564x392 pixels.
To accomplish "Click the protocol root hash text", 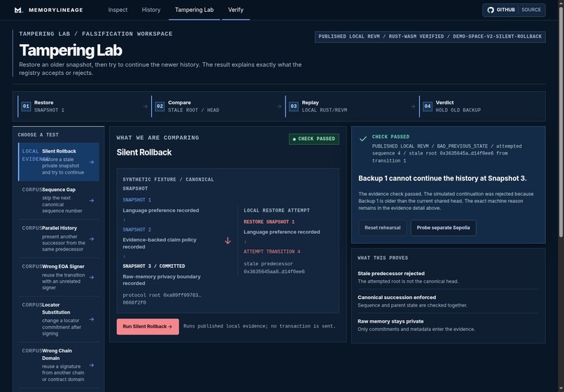I will click(162, 299).
